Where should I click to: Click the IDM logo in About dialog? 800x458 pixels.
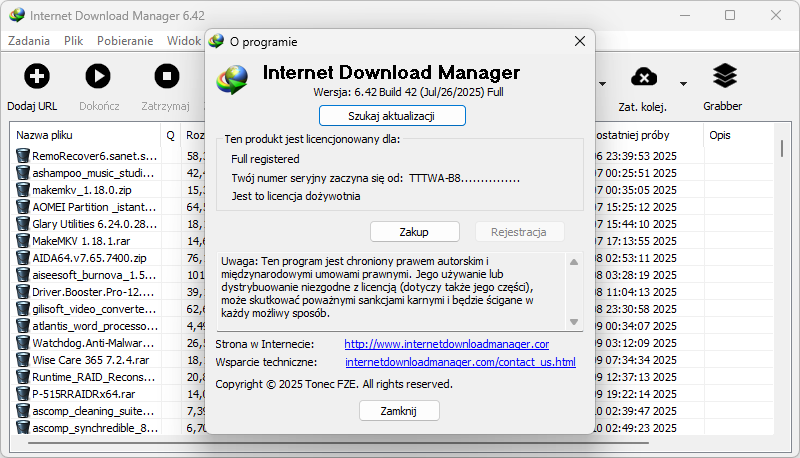click(x=232, y=80)
